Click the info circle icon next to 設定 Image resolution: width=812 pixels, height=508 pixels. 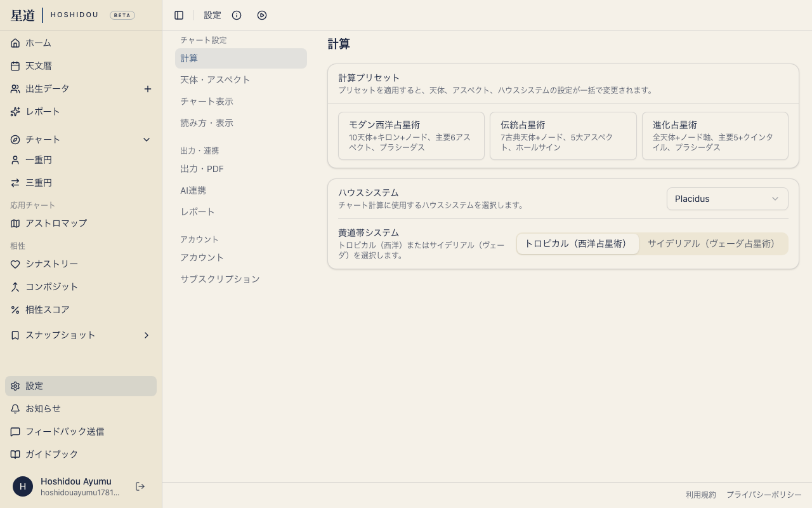pyautogui.click(x=237, y=15)
